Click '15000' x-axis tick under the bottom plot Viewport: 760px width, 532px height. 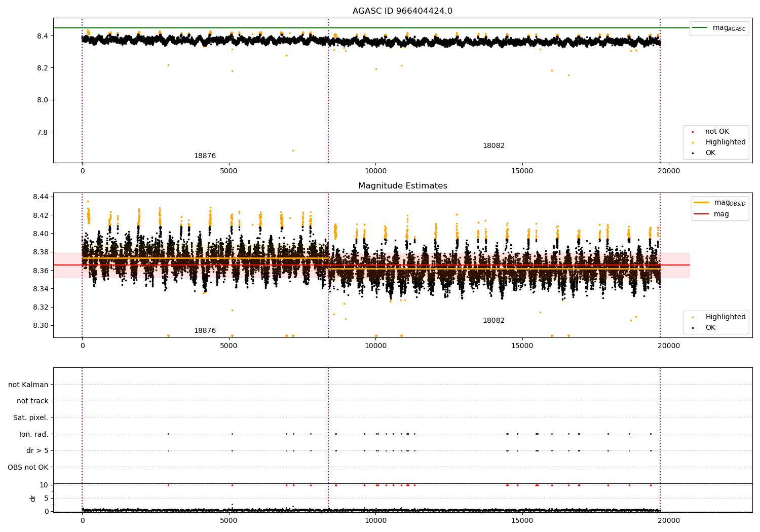click(x=522, y=521)
